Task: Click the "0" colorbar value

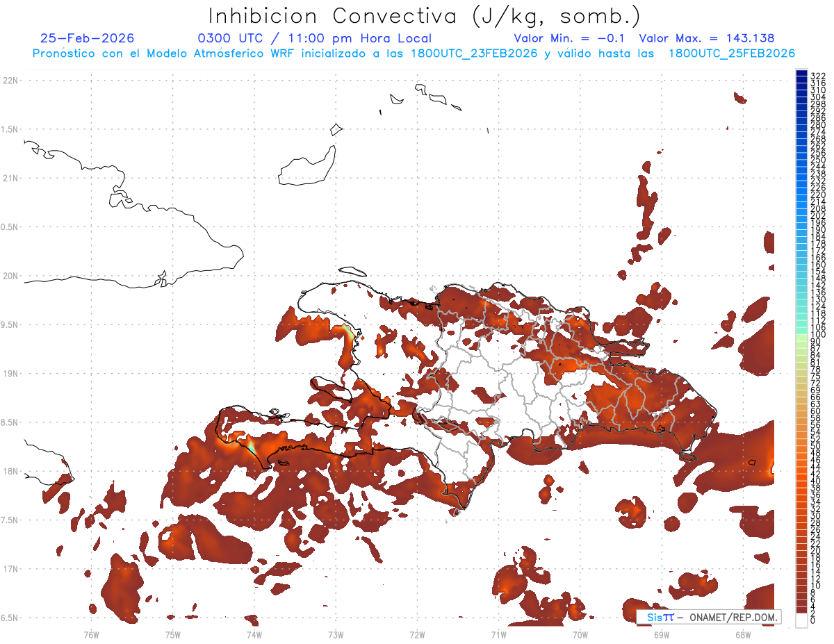Action: pos(813,620)
